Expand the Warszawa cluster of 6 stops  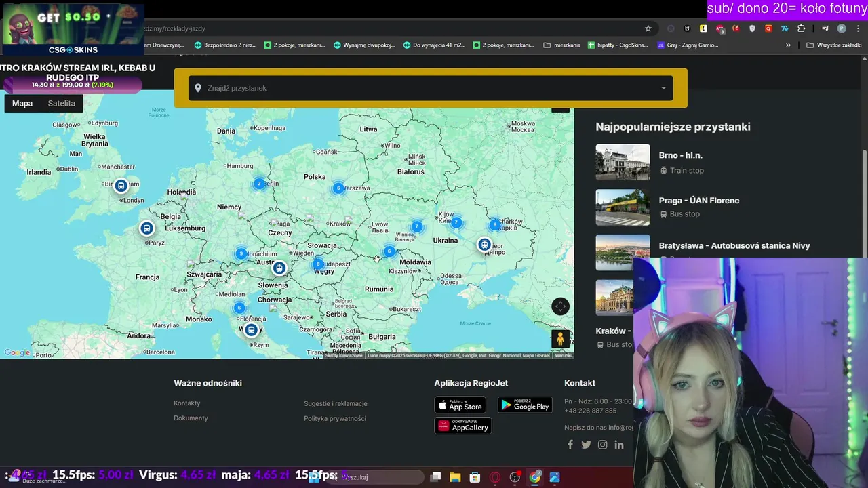pos(338,188)
